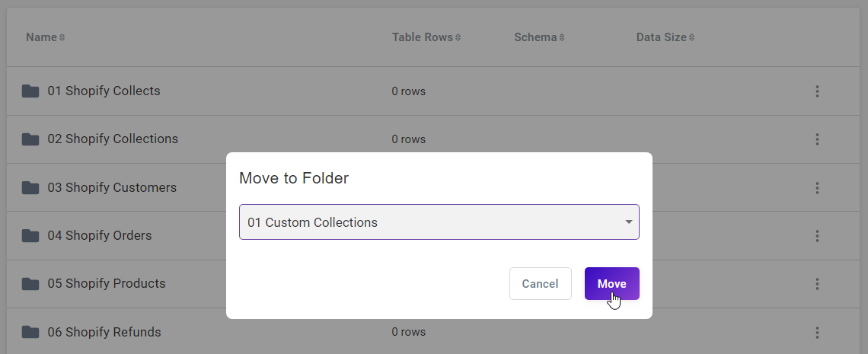868x354 pixels.
Task: Open the 03 Shopify Customers folder
Action: [112, 187]
